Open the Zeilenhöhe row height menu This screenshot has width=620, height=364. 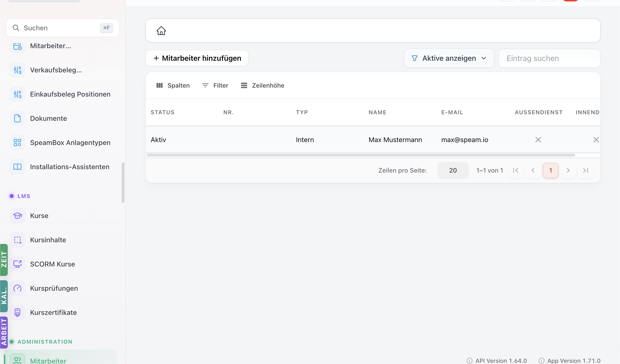coord(262,85)
